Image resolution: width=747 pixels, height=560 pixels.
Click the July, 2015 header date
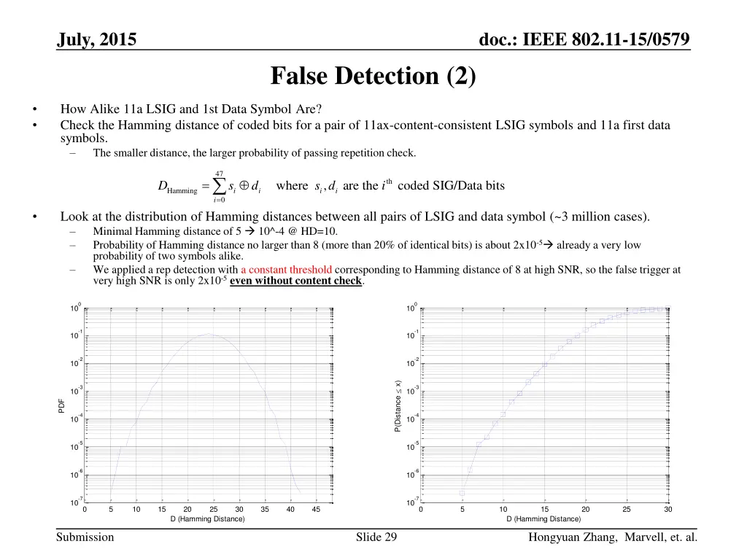pyautogui.click(x=96, y=39)
